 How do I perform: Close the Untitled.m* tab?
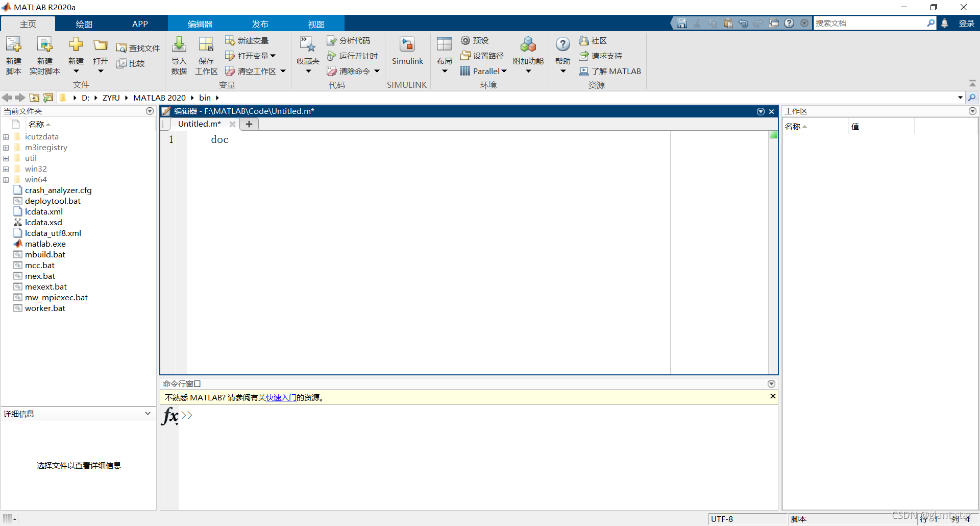coord(232,124)
